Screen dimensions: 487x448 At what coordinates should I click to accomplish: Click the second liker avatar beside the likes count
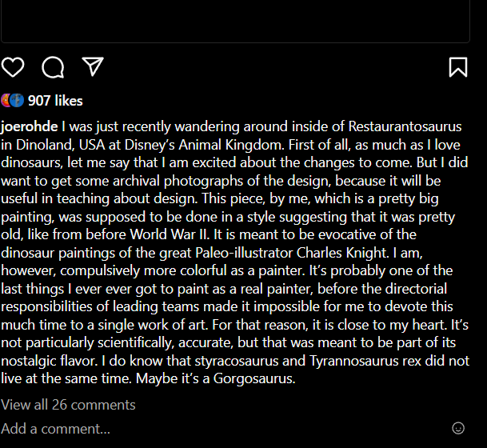[18, 100]
